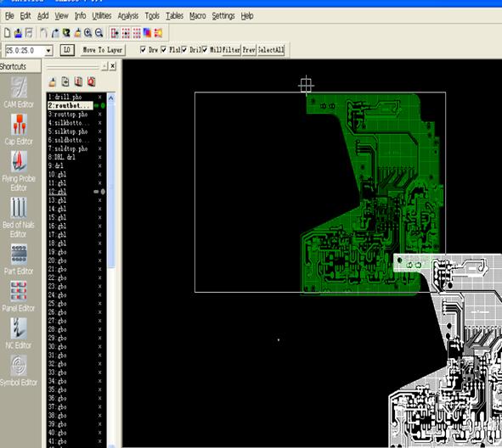The image size is (502, 448).
Task: Toggle the Drw checkbox
Action: click(143, 49)
